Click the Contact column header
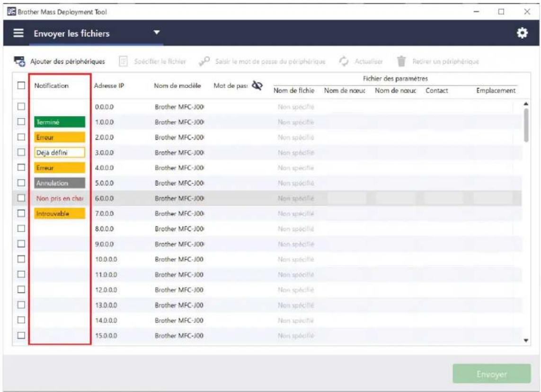 [x=437, y=90]
